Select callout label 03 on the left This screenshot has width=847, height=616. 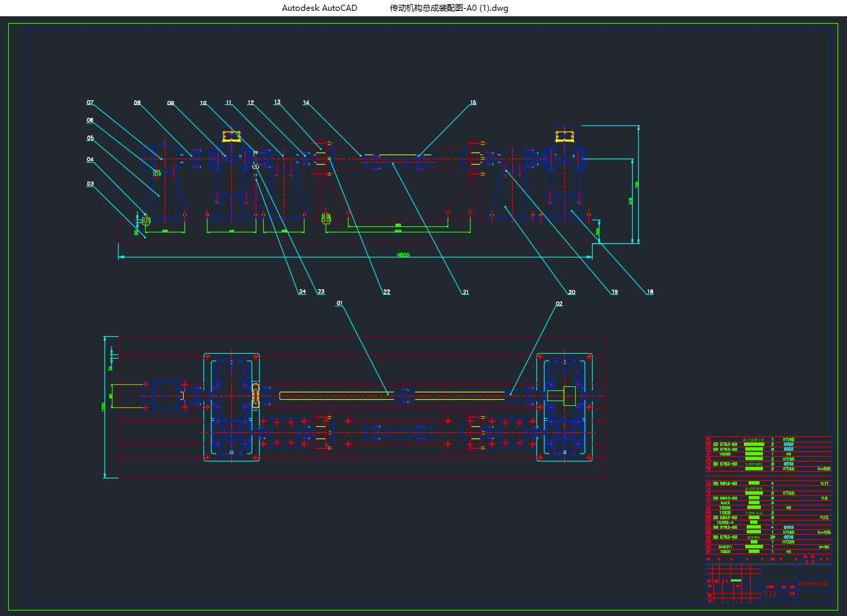[90, 183]
